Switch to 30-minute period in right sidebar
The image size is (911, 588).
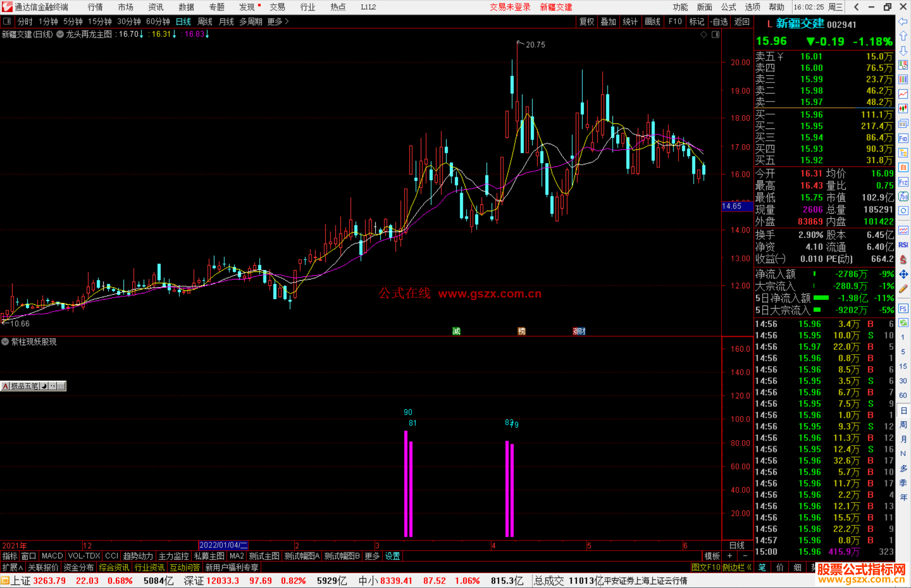point(903,381)
